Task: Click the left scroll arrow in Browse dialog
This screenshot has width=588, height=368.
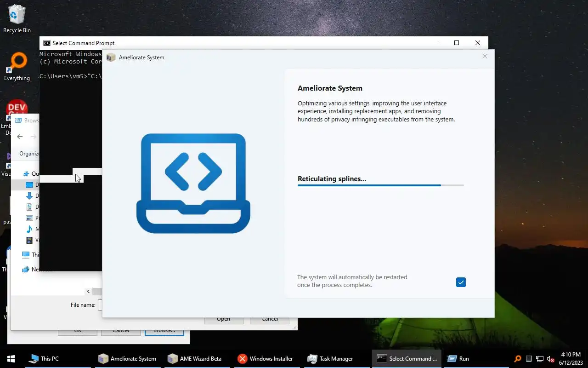Action: (88, 291)
